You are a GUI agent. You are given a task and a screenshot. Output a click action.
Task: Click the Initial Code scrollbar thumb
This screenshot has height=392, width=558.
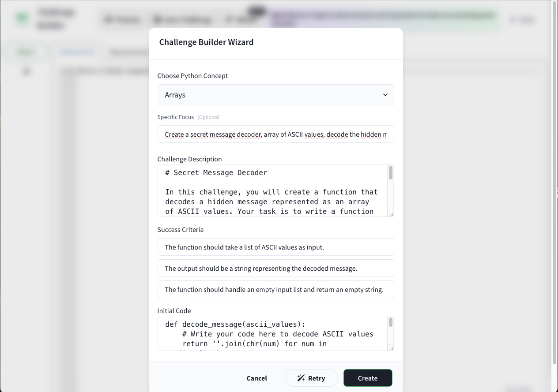(x=391, y=323)
